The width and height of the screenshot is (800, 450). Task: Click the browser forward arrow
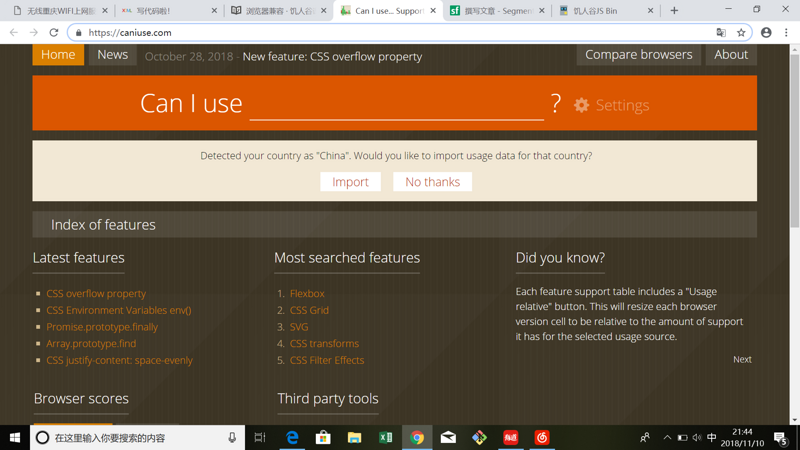pyautogui.click(x=34, y=33)
